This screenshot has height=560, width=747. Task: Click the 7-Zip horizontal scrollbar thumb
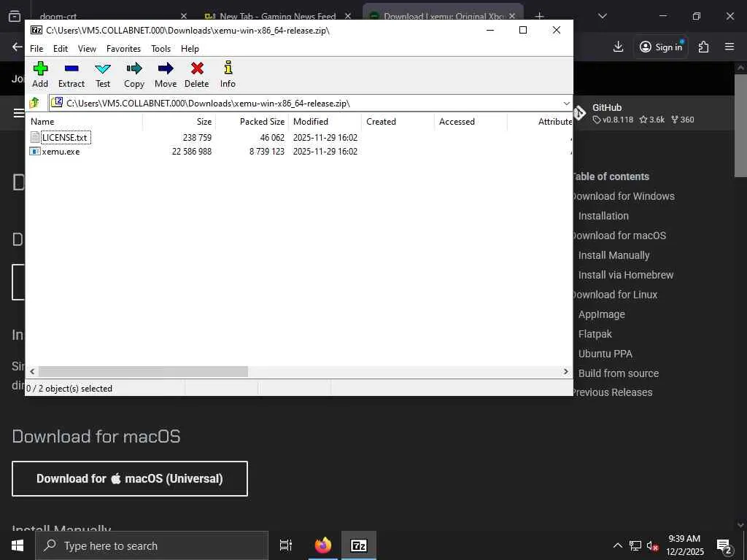point(143,371)
